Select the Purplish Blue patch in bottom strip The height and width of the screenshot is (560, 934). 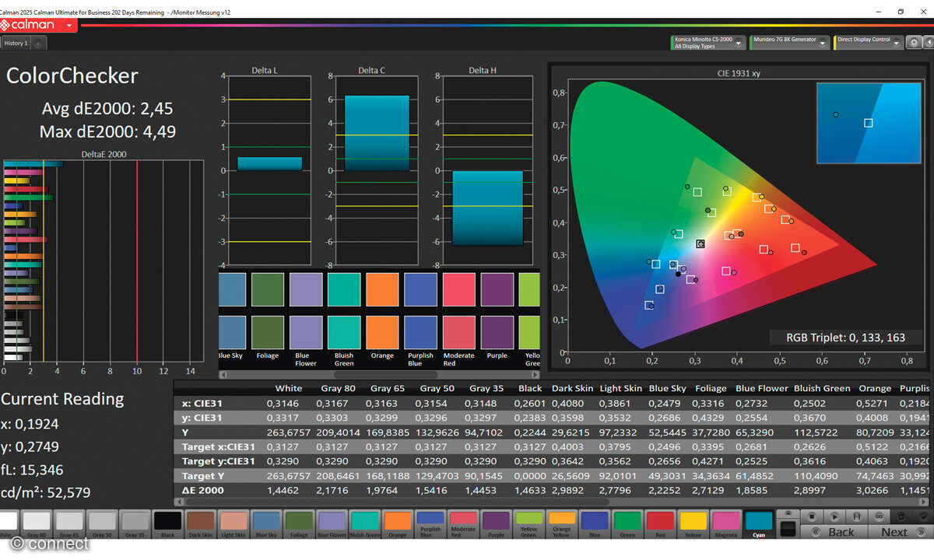(x=430, y=523)
